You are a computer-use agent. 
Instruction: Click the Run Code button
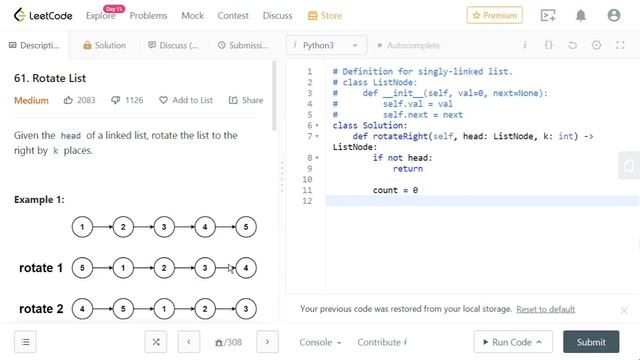[x=513, y=342]
